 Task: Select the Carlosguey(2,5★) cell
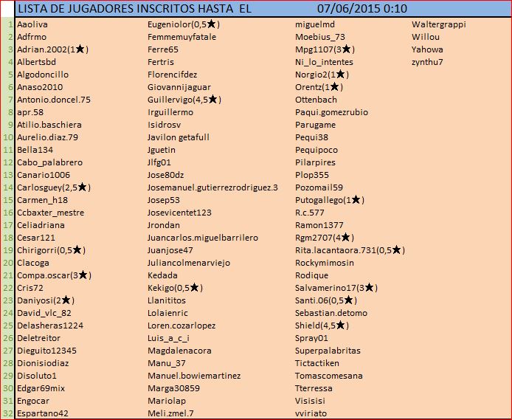point(52,187)
